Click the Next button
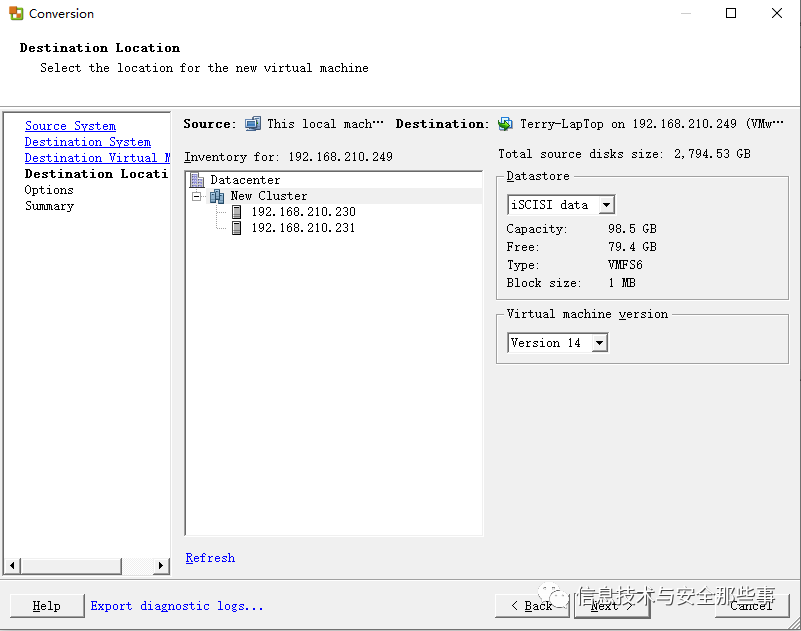Viewport: 801px width, 631px height. [612, 606]
